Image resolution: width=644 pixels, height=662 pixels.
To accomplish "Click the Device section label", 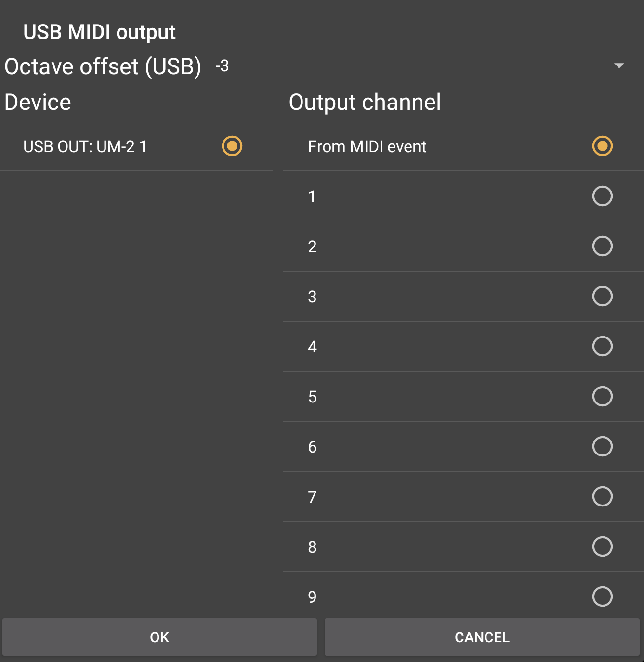I will [x=37, y=102].
